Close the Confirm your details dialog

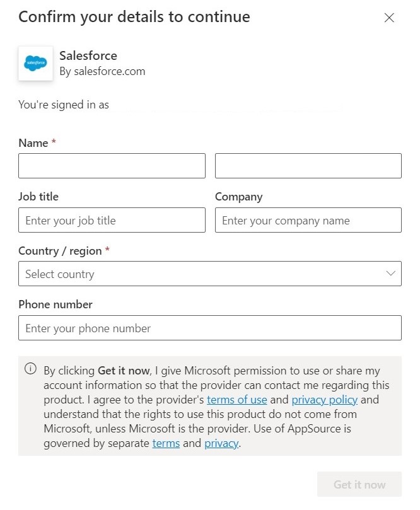pos(389,18)
